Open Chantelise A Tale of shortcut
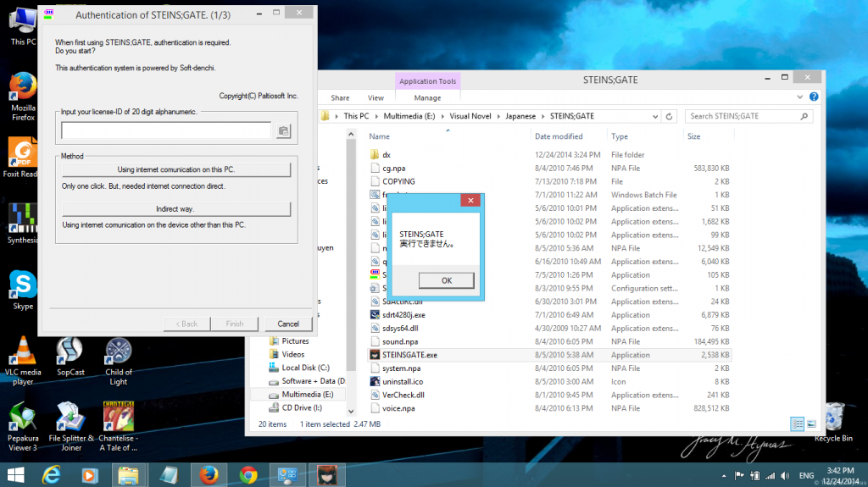 (x=119, y=427)
